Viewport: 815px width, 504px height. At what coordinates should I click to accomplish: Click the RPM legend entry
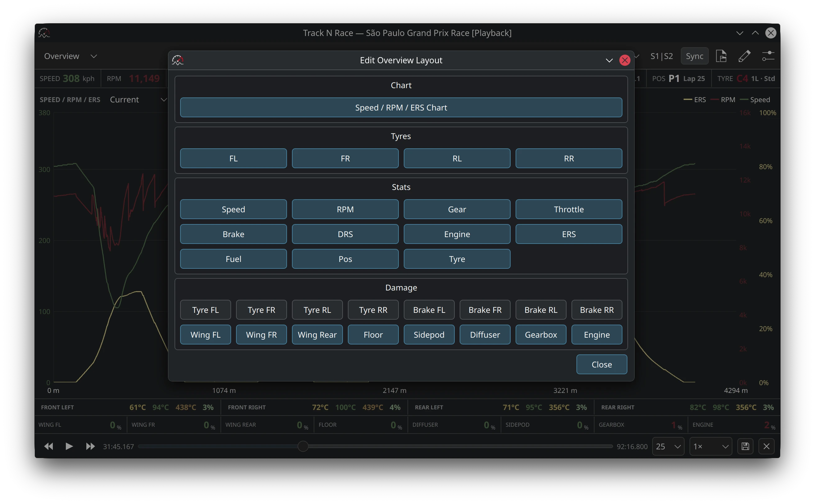tap(722, 99)
